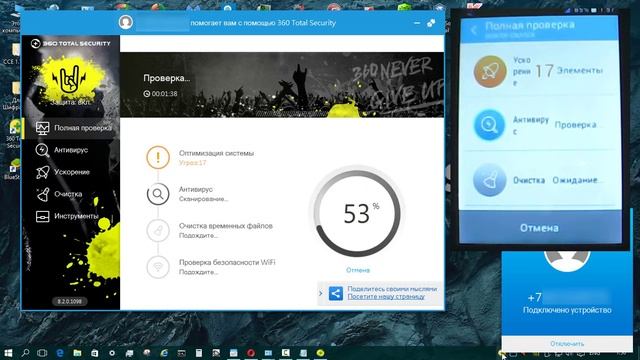Click the version 8.2.0.1098 badge
Screen dimensions: 640x360
(x=69, y=301)
